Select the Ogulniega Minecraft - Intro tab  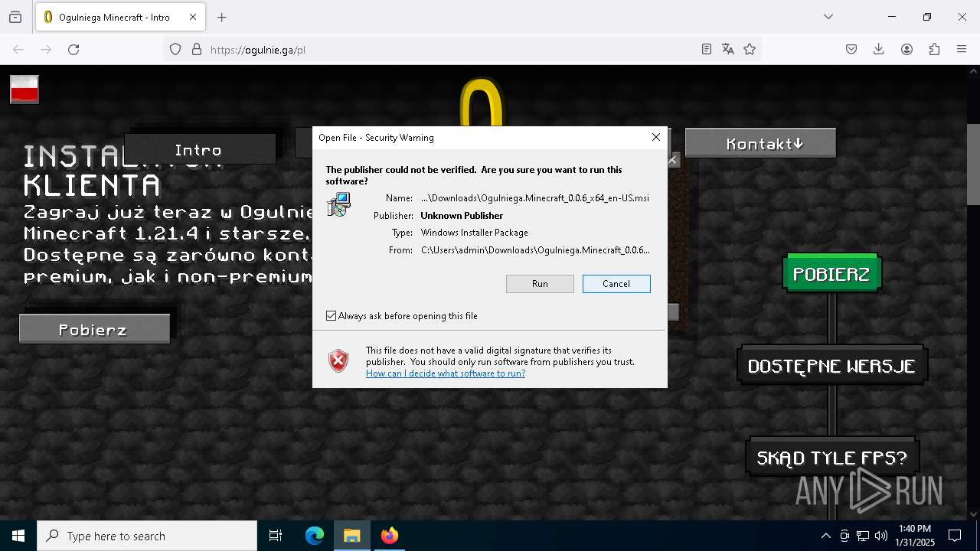(119, 17)
